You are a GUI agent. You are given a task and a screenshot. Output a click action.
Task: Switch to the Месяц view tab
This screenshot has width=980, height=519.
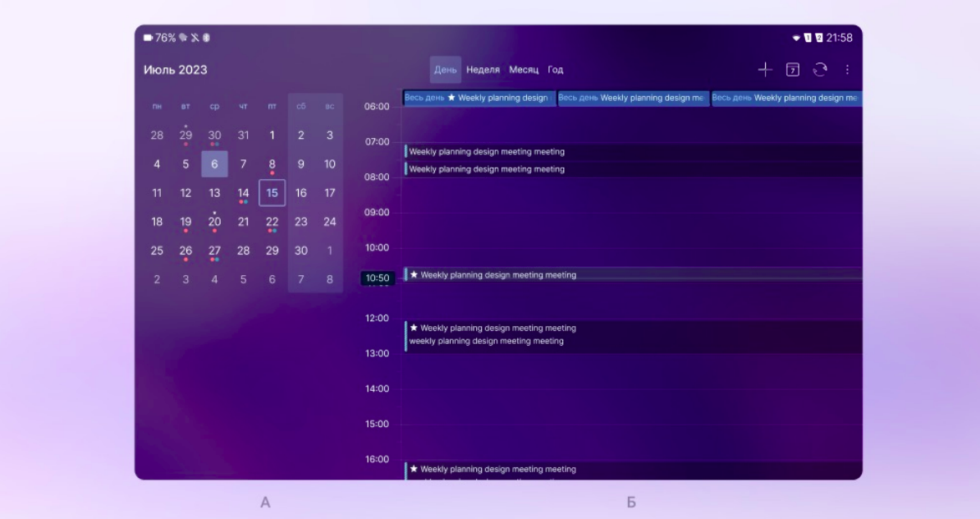(524, 70)
